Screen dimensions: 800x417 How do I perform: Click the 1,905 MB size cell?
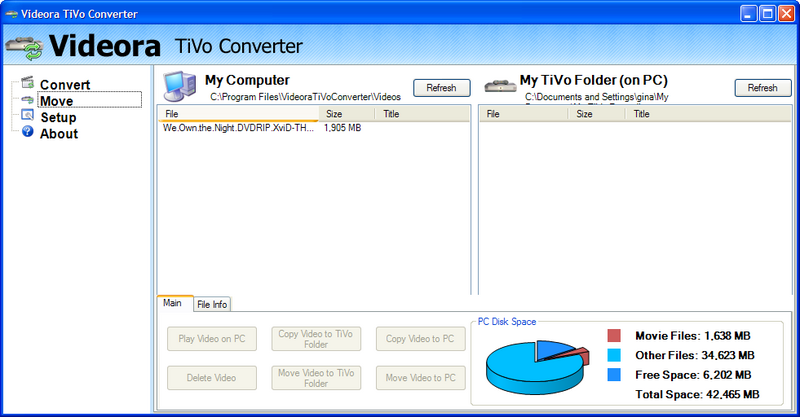coord(342,128)
